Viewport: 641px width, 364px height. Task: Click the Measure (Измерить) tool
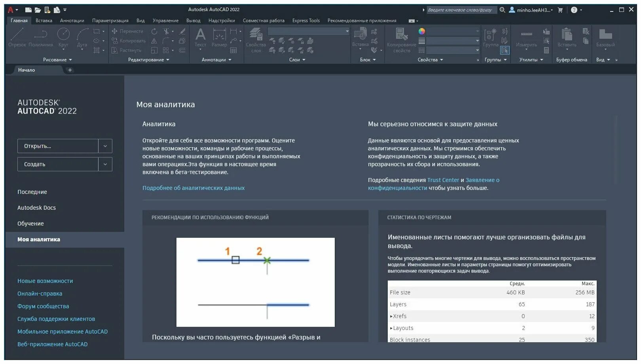526,39
